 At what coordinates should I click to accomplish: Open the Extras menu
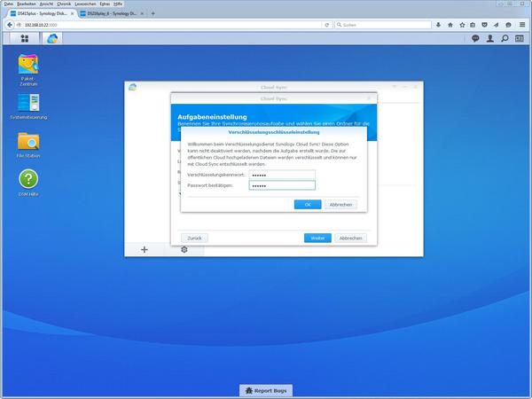tap(105, 4)
